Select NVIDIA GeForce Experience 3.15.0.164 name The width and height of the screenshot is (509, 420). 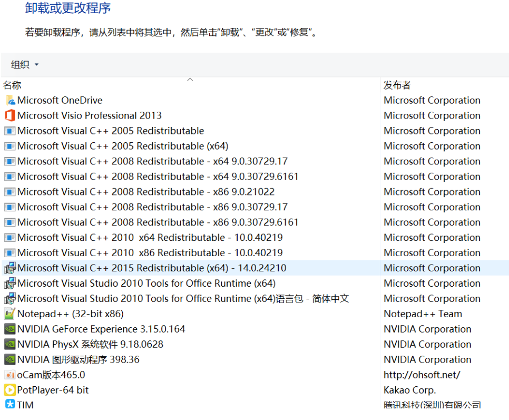pyautogui.click(x=101, y=329)
